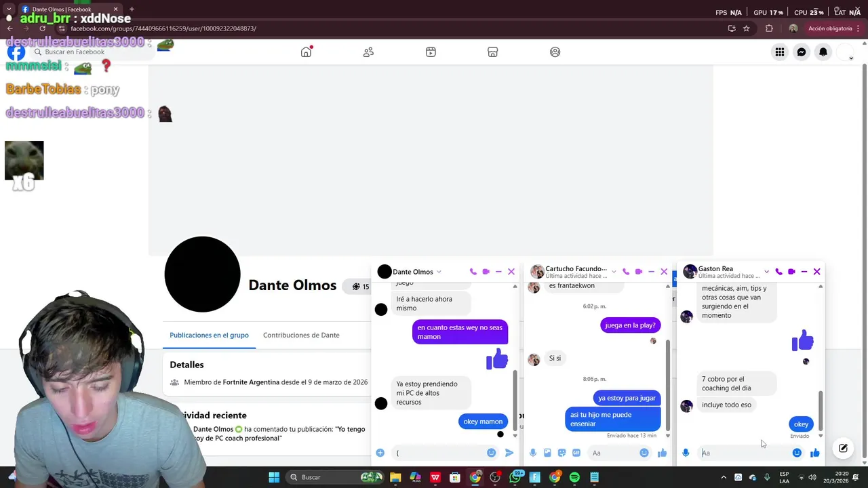868x488 pixels.
Task: Start voice call with Cartucho Facundo
Action: point(626,272)
